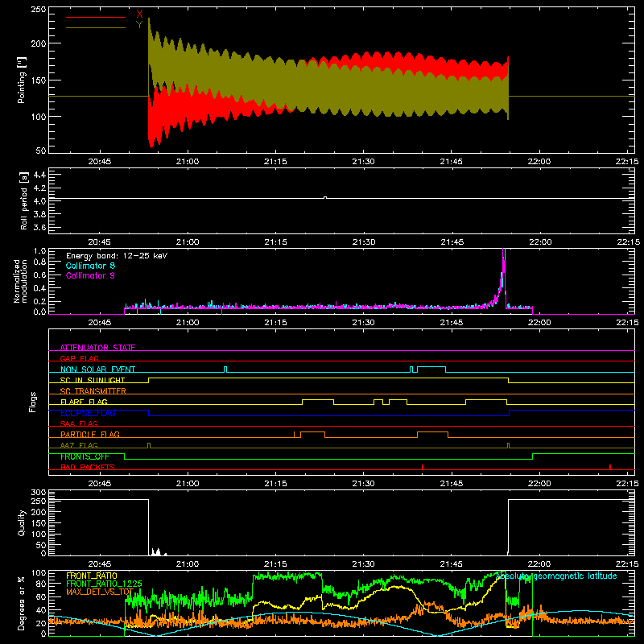This screenshot has height=644, width=644.
Task: Select the MAX_DET_VS_TOT legend entry
Action: coord(100,592)
